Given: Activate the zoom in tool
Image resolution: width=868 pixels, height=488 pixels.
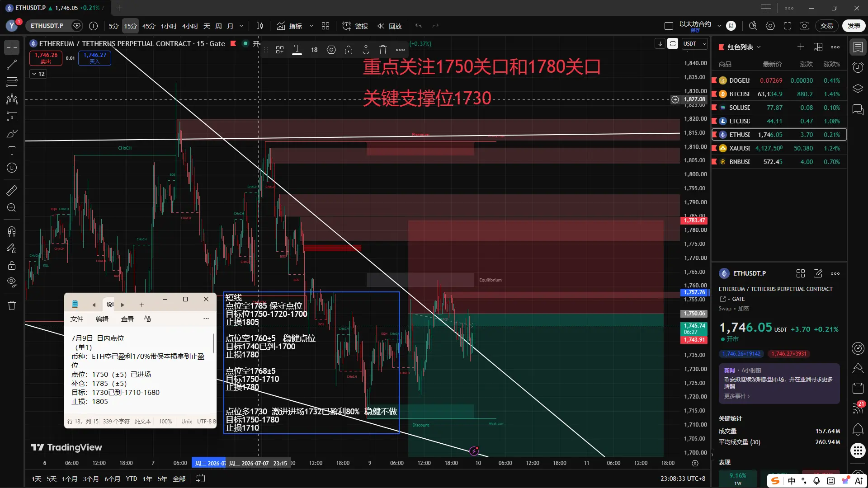Looking at the screenshot, I should click(12, 207).
